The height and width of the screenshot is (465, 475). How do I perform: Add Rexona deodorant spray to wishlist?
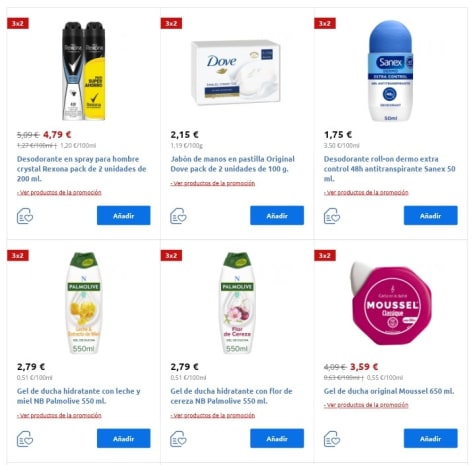25,216
